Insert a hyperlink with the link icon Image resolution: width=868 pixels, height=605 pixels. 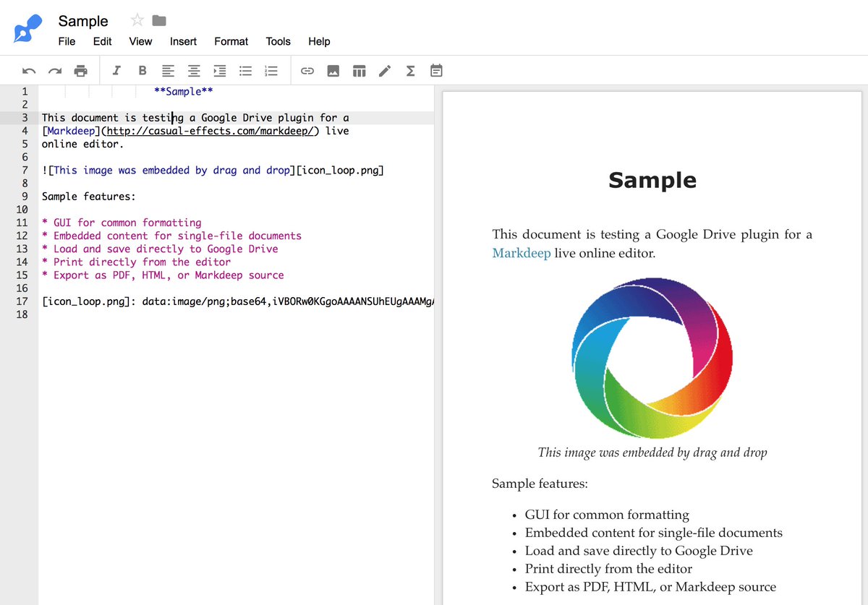pos(307,71)
